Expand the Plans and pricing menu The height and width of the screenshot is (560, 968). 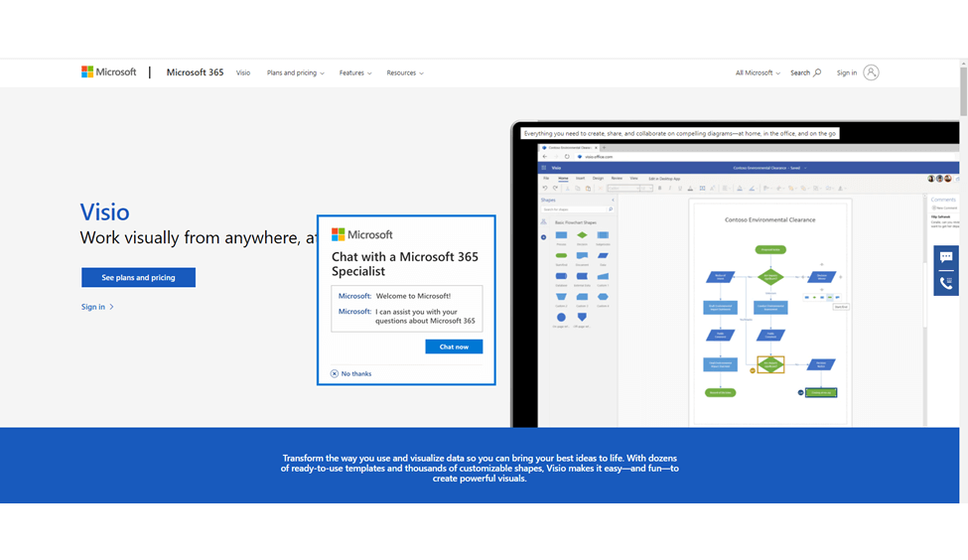295,72
